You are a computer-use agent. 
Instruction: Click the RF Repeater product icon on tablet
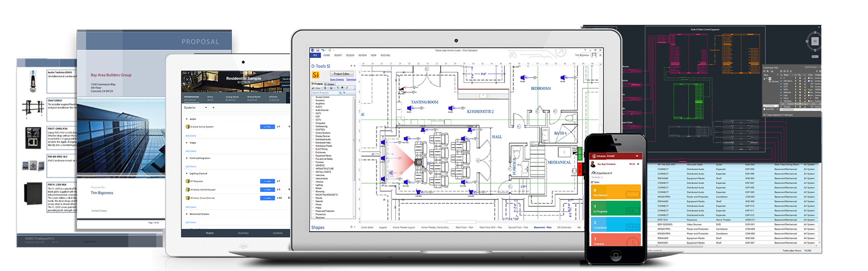point(188,181)
